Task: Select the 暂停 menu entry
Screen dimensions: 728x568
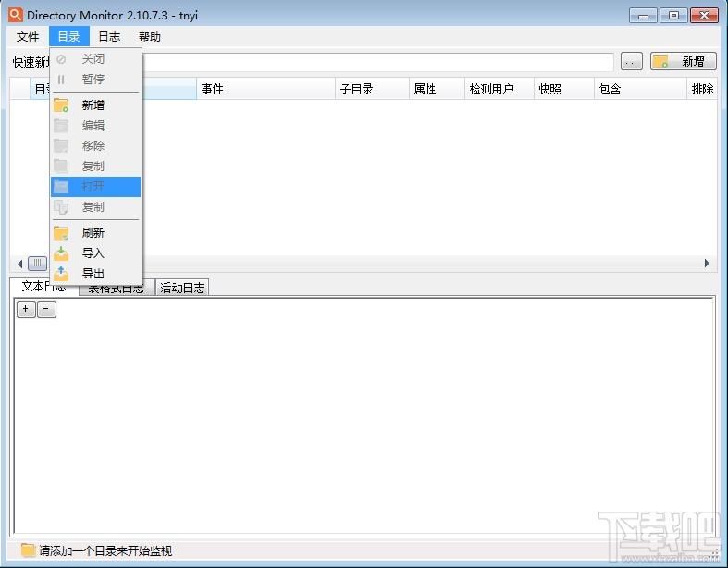Action: (x=95, y=80)
